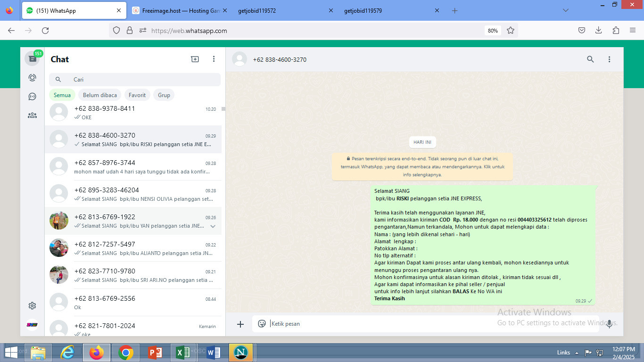Bookmark this page with the star icon

click(510, 31)
